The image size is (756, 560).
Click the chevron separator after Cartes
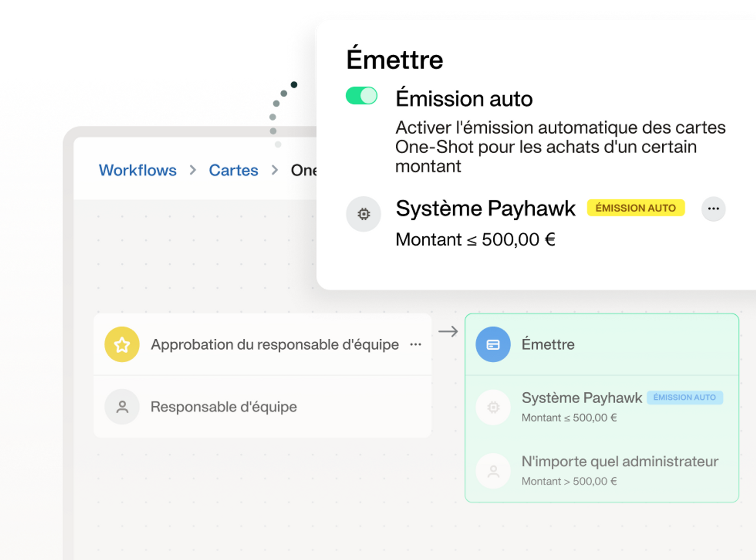tap(274, 170)
